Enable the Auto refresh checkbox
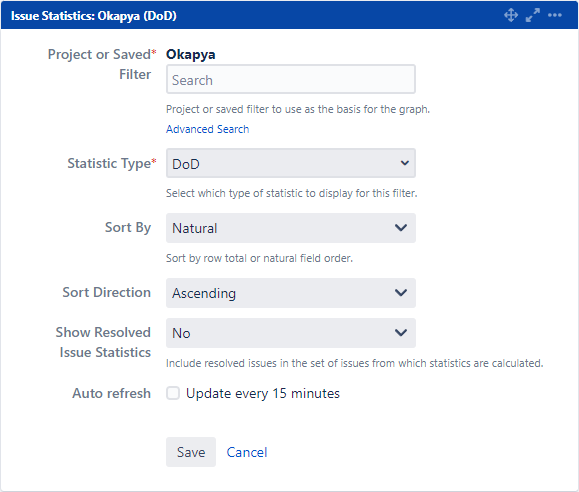579x492 pixels. (173, 393)
